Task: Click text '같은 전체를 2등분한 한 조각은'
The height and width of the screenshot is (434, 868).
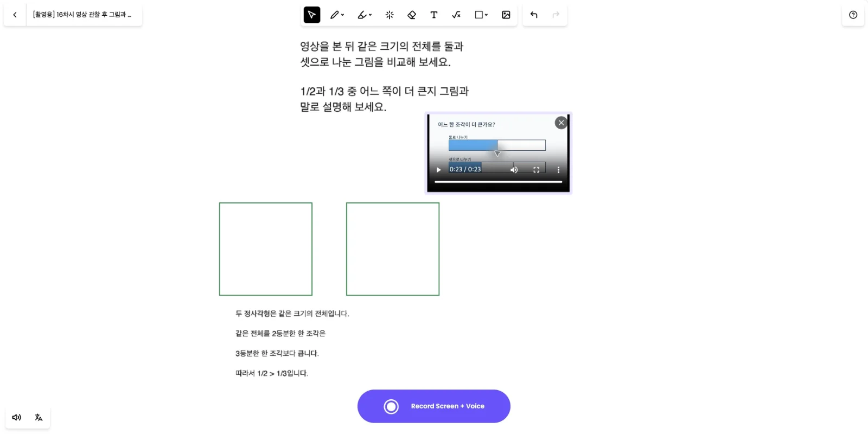Action: [x=280, y=333]
